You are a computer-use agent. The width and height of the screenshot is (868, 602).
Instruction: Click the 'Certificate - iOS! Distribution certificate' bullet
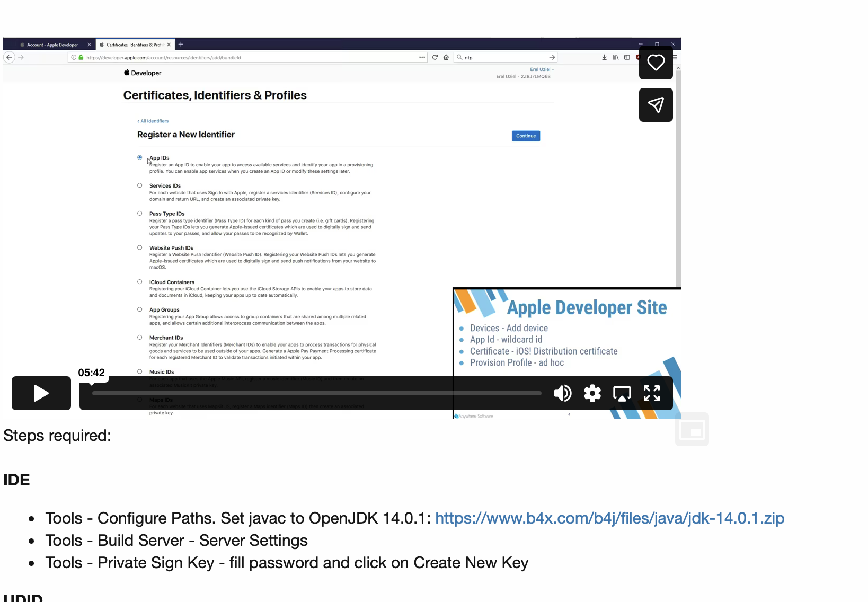pos(544,351)
